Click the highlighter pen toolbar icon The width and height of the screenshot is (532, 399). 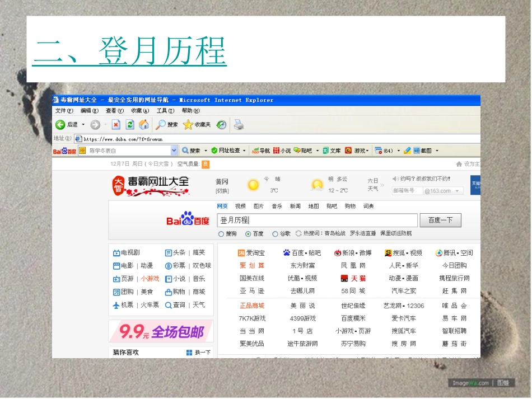pos(407,151)
